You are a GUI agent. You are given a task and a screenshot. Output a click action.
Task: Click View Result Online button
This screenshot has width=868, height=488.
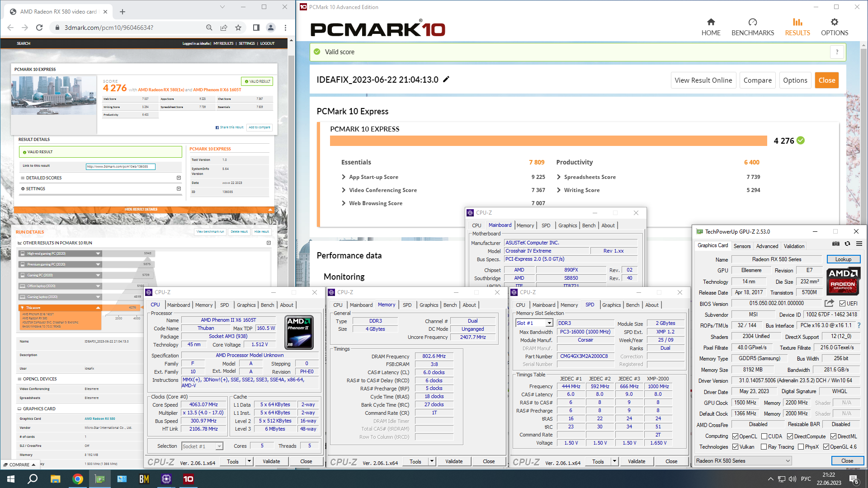(703, 80)
